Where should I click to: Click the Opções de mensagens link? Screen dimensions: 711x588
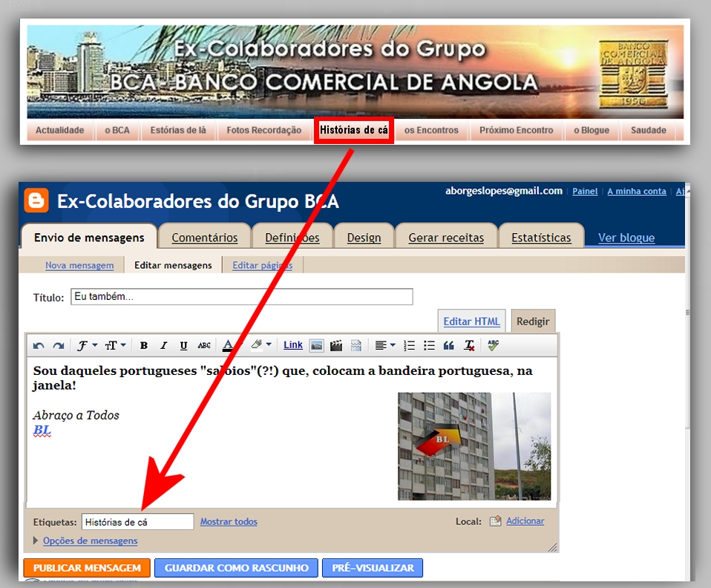(91, 540)
